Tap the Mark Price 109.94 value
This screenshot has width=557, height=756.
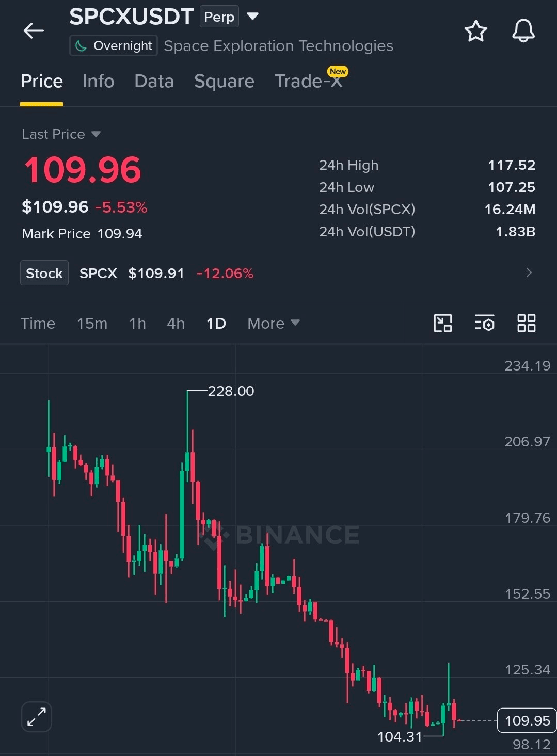click(x=120, y=234)
